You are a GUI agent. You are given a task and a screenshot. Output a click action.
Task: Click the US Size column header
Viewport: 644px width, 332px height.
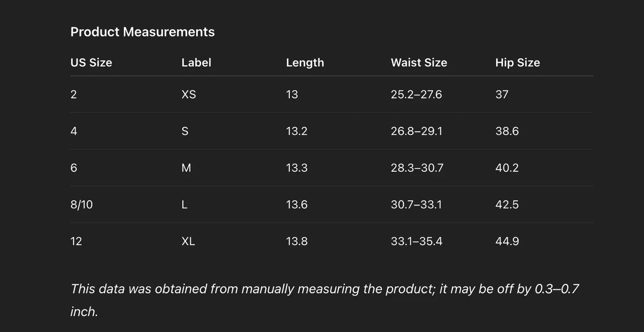tap(91, 63)
